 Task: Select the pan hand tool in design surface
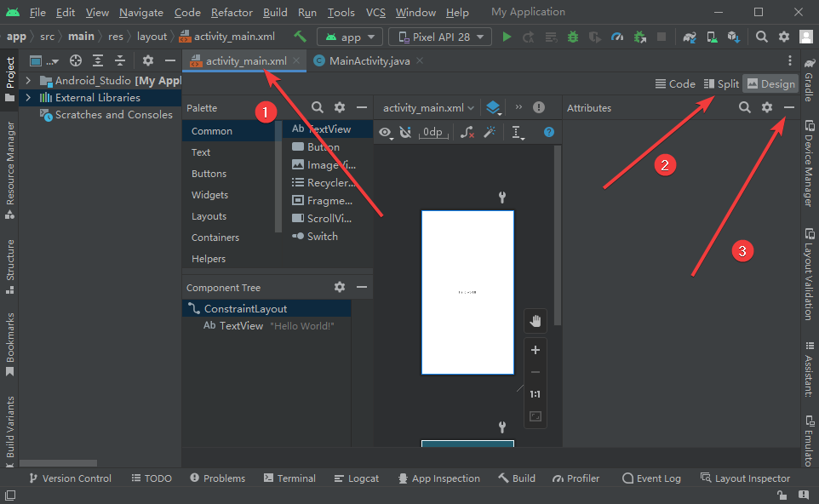click(535, 321)
